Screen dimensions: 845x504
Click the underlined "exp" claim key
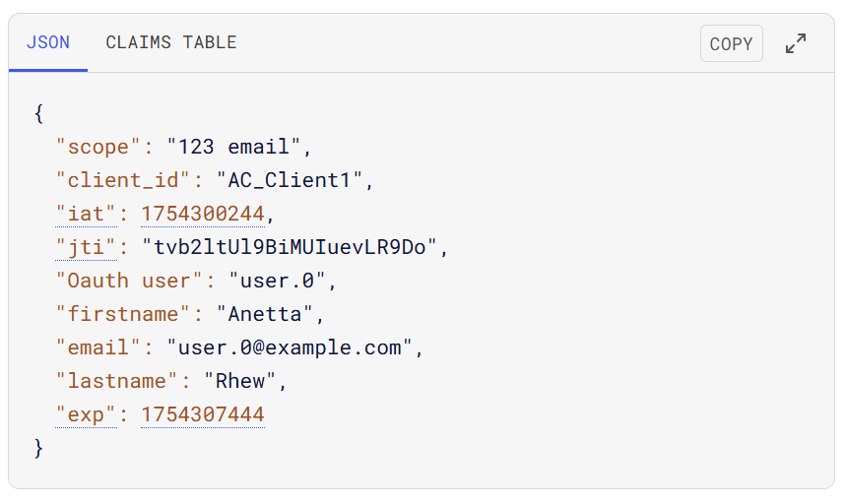click(87, 414)
